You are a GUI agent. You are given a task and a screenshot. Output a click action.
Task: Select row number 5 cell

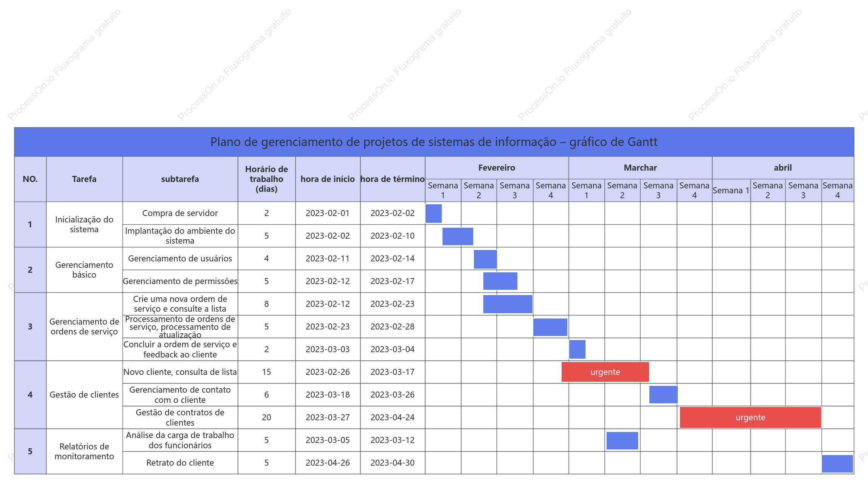pyautogui.click(x=30, y=451)
